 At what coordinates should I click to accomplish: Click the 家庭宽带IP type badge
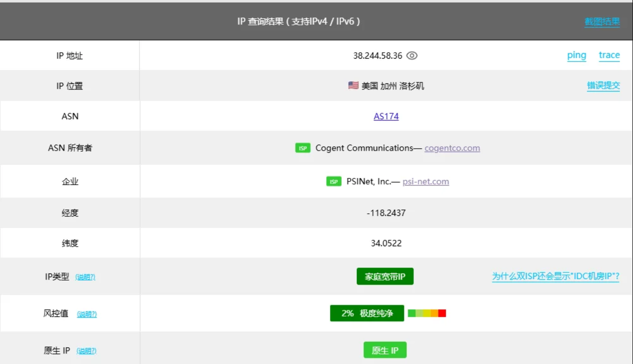point(385,276)
